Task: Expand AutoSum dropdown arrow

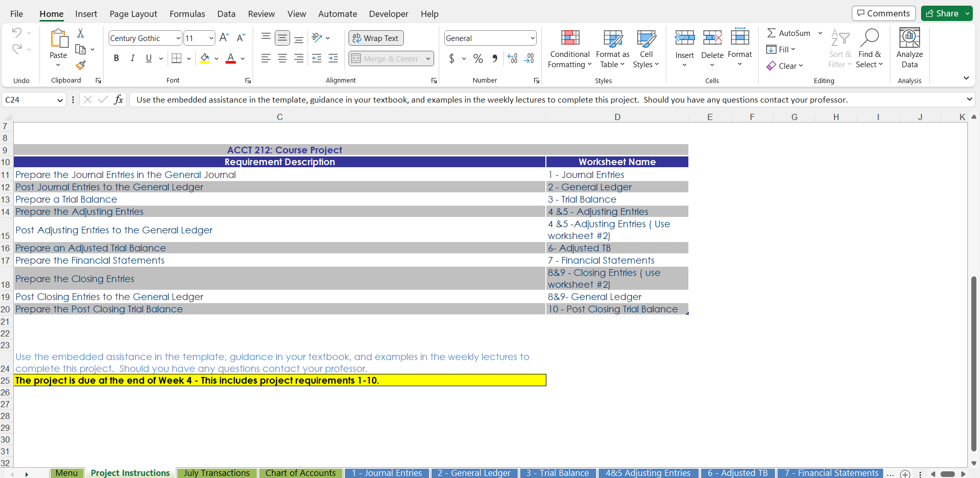Action: point(820,33)
